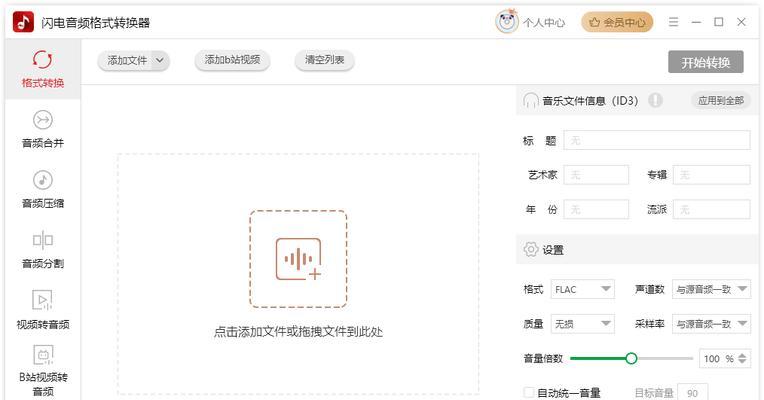Open the 质量 无损 dropdown

click(582, 324)
